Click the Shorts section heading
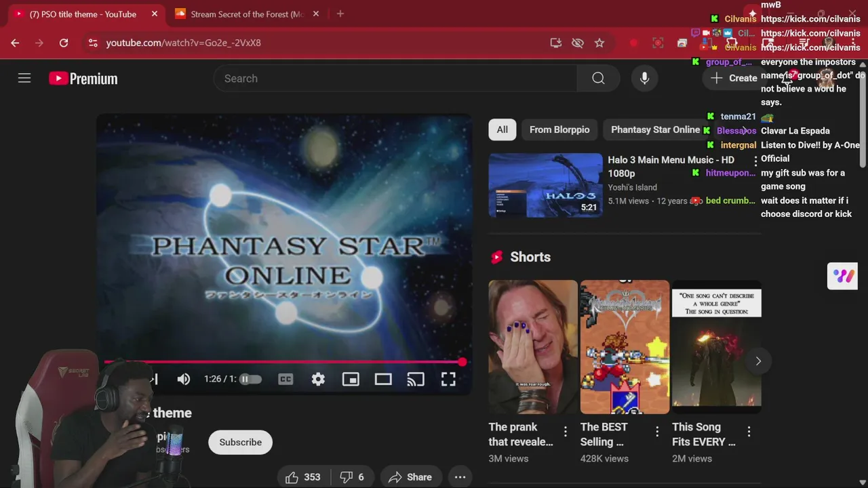The width and height of the screenshot is (868, 488). coord(530,257)
